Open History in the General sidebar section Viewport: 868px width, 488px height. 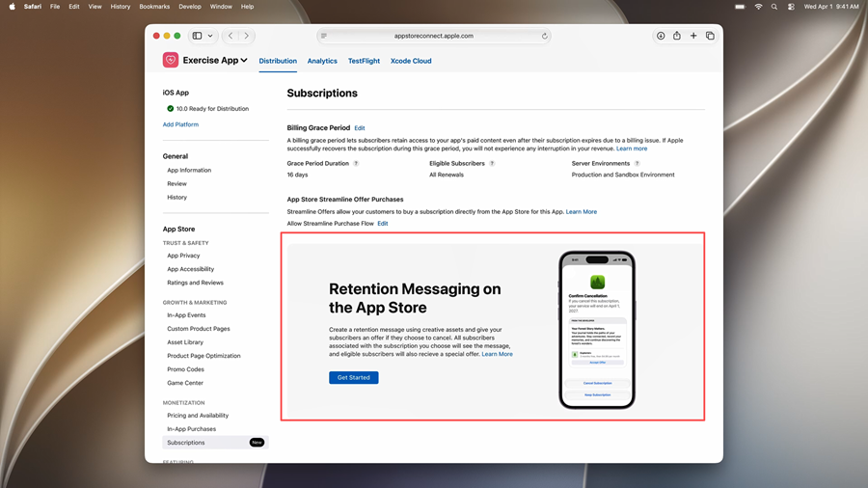point(177,198)
